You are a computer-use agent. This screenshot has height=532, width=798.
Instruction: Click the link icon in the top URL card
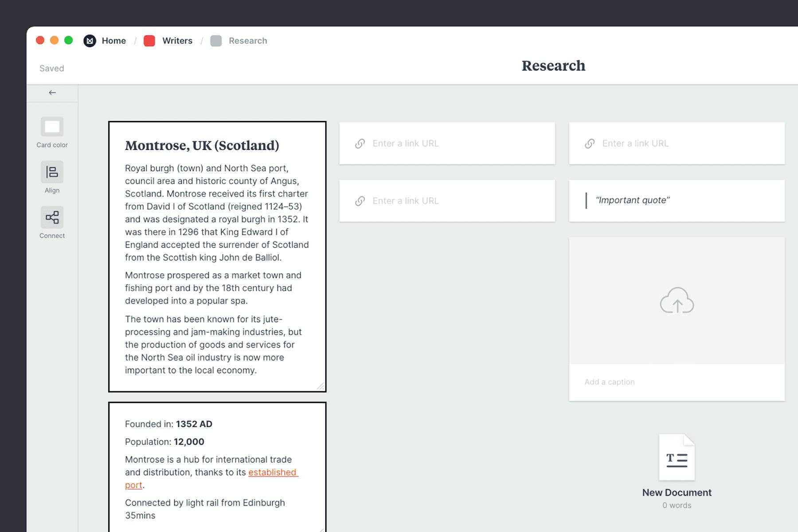pos(359,143)
